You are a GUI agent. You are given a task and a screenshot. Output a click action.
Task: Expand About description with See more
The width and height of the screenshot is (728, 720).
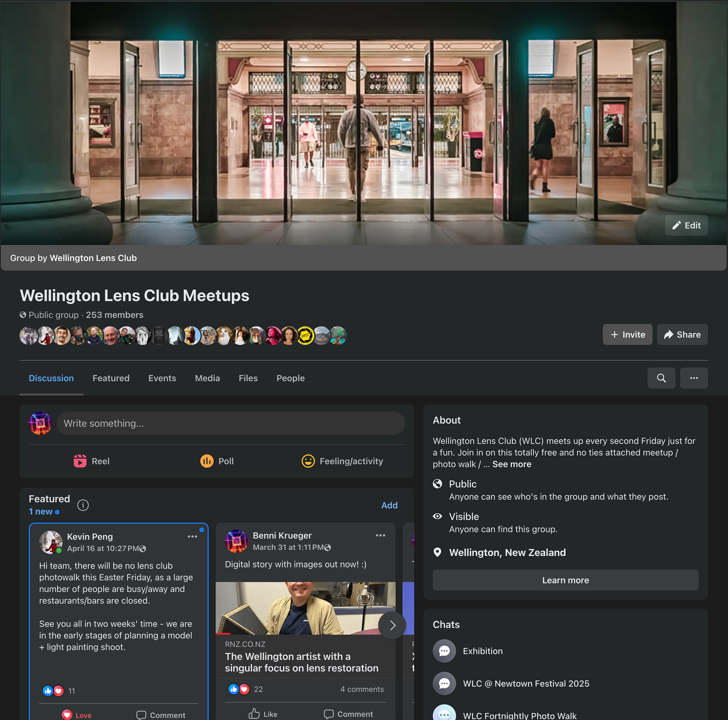(x=511, y=464)
